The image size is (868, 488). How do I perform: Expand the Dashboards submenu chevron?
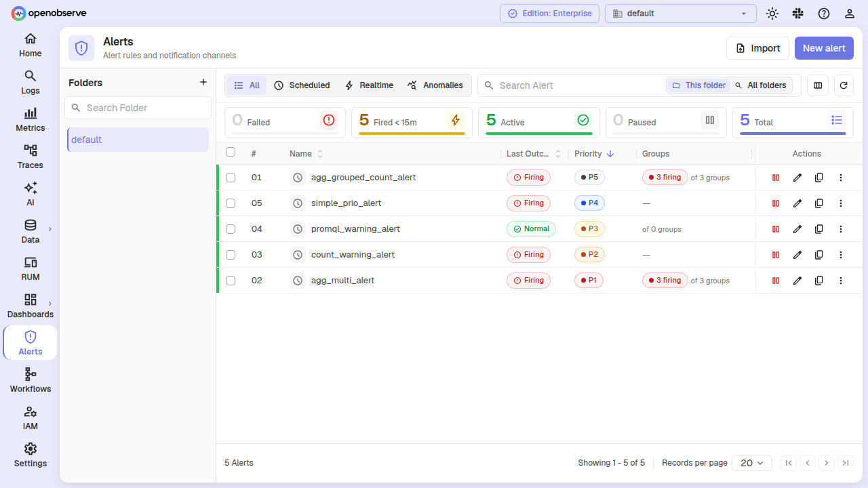[50, 304]
